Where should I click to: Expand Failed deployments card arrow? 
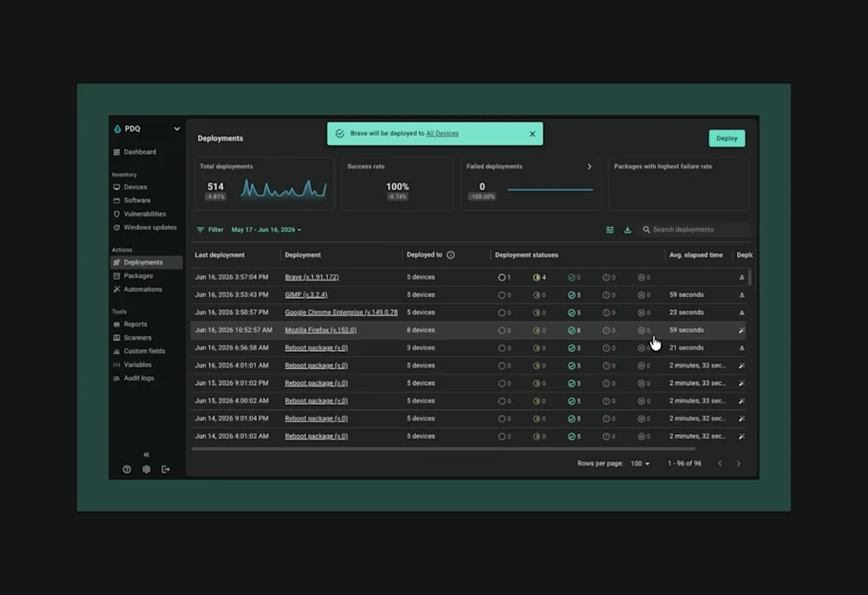point(589,166)
